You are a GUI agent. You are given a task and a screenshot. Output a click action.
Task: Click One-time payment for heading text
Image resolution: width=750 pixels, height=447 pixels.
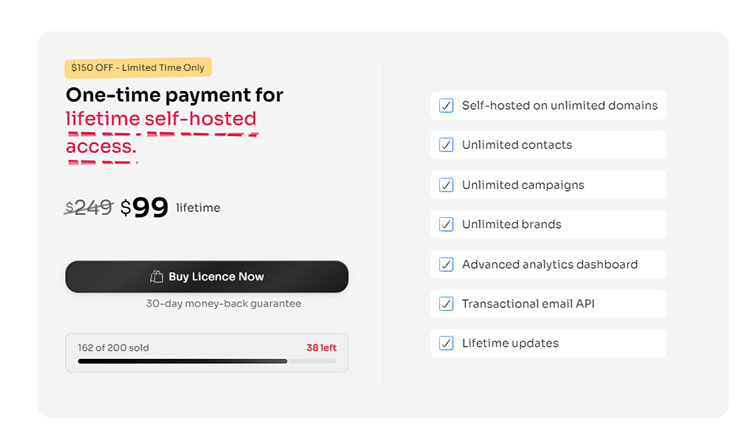pos(175,95)
